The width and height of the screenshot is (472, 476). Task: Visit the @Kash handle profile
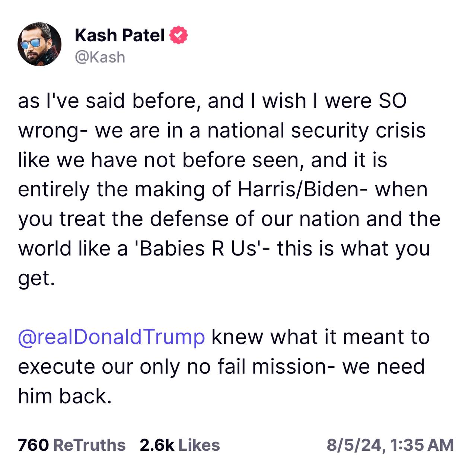[x=100, y=57]
